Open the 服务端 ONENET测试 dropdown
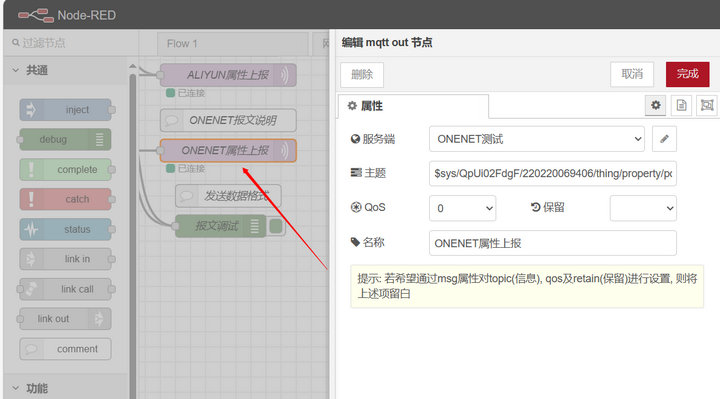The image size is (720, 399). tap(537, 139)
